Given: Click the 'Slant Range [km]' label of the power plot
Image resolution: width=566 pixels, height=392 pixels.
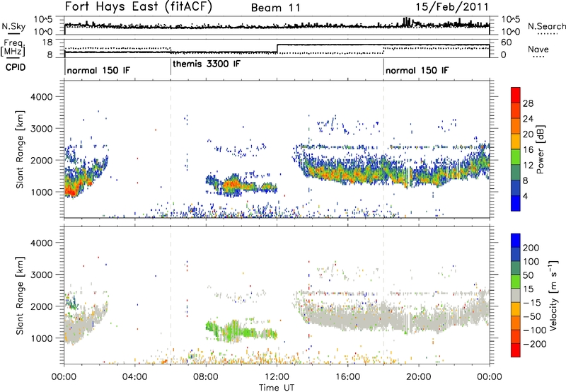Looking at the screenshot, I should tap(20, 149).
